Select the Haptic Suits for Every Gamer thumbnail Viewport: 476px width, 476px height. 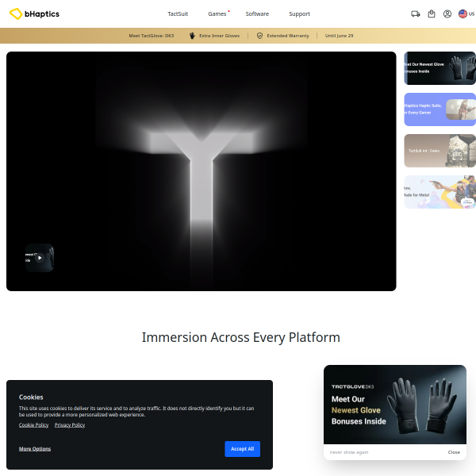tap(440, 109)
